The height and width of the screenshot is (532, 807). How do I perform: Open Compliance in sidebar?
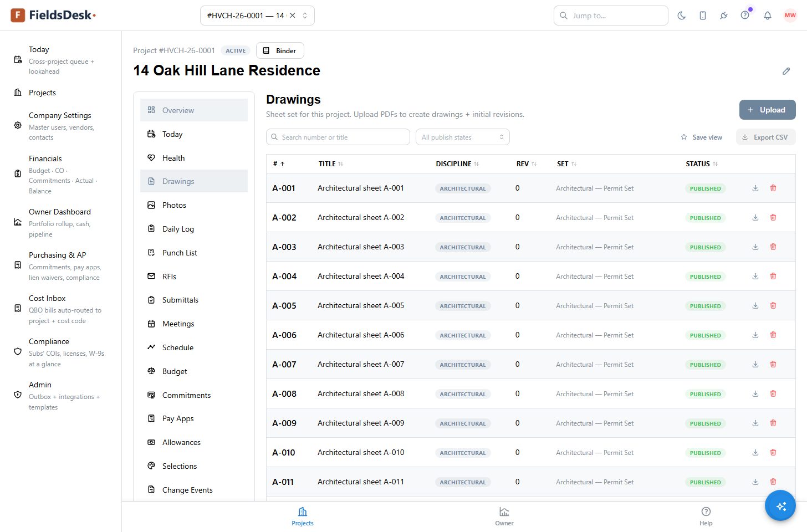click(60, 352)
